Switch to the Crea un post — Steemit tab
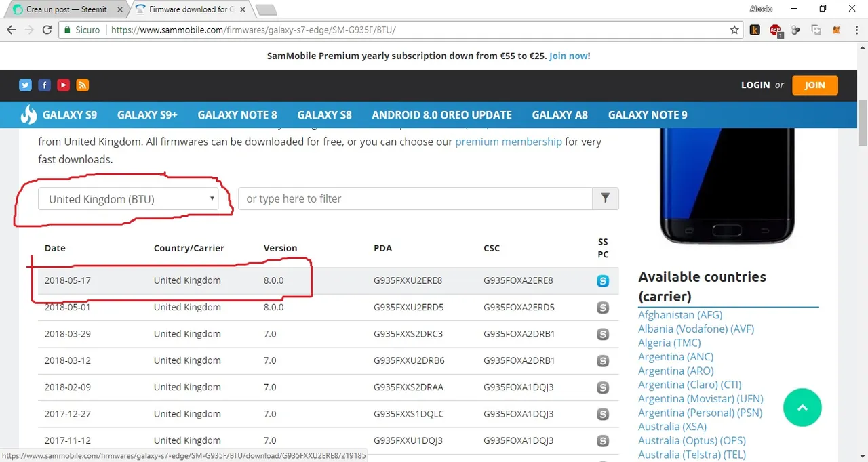Viewport: 868px width, 462px height. [x=66, y=9]
